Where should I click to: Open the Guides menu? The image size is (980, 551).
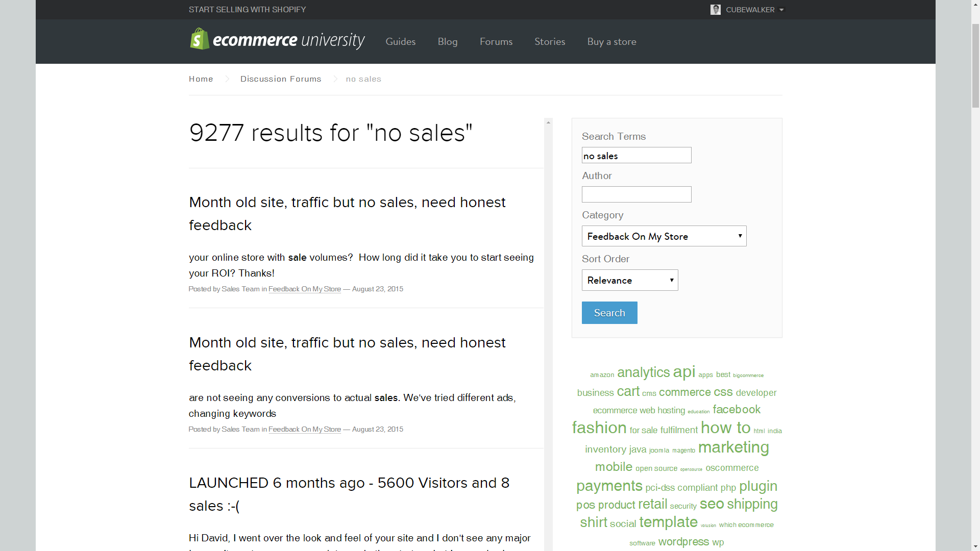[400, 42]
